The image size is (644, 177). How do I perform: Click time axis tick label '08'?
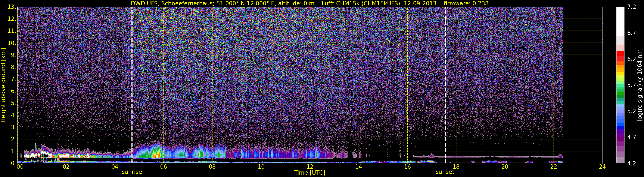coord(212,167)
